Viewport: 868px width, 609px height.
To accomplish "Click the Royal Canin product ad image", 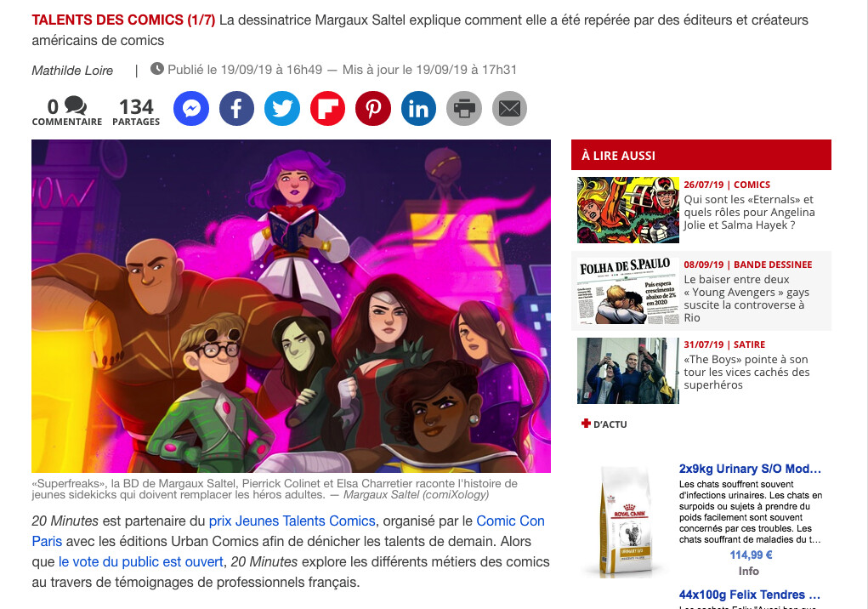I will [x=626, y=522].
